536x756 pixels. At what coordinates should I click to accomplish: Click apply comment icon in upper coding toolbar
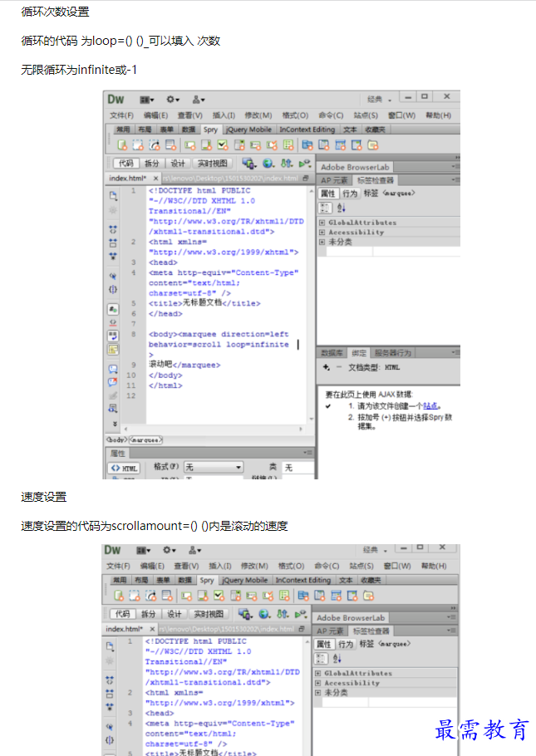(113, 369)
